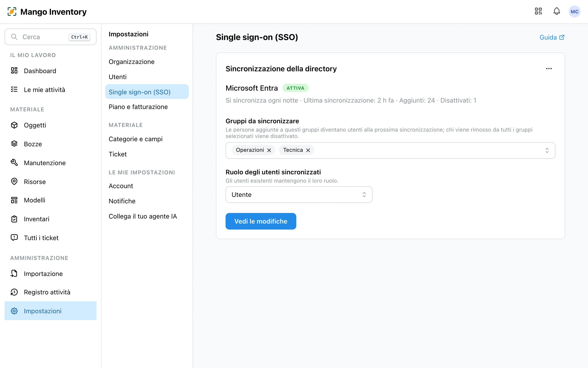Image resolution: width=588 pixels, height=368 pixels.
Task: Remove the Operazioni group tag
Action: (269, 150)
